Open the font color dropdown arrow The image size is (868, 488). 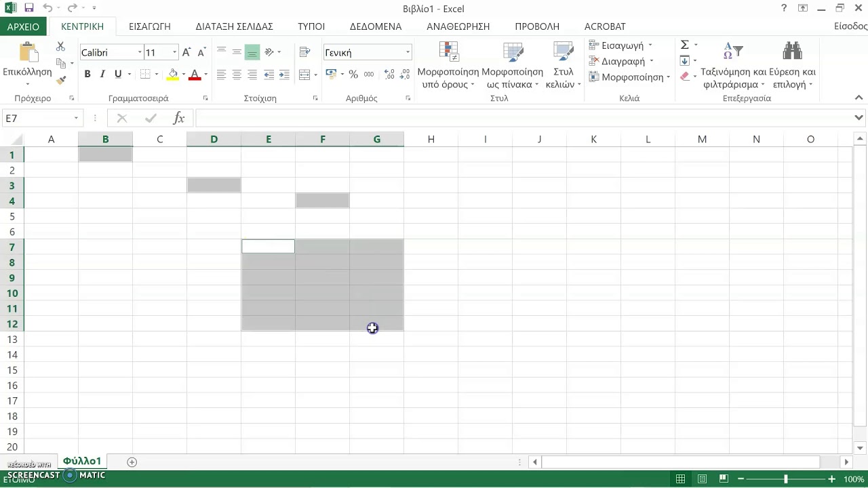(205, 74)
